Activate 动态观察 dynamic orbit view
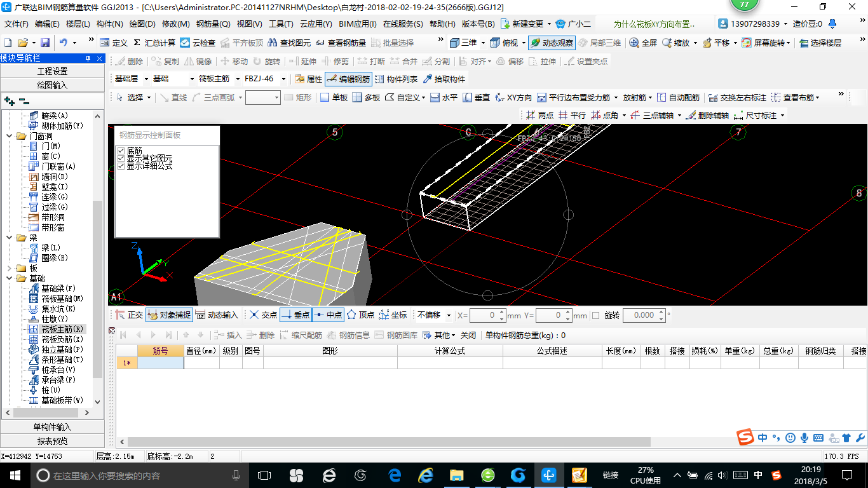This screenshot has width=868, height=488. point(552,43)
